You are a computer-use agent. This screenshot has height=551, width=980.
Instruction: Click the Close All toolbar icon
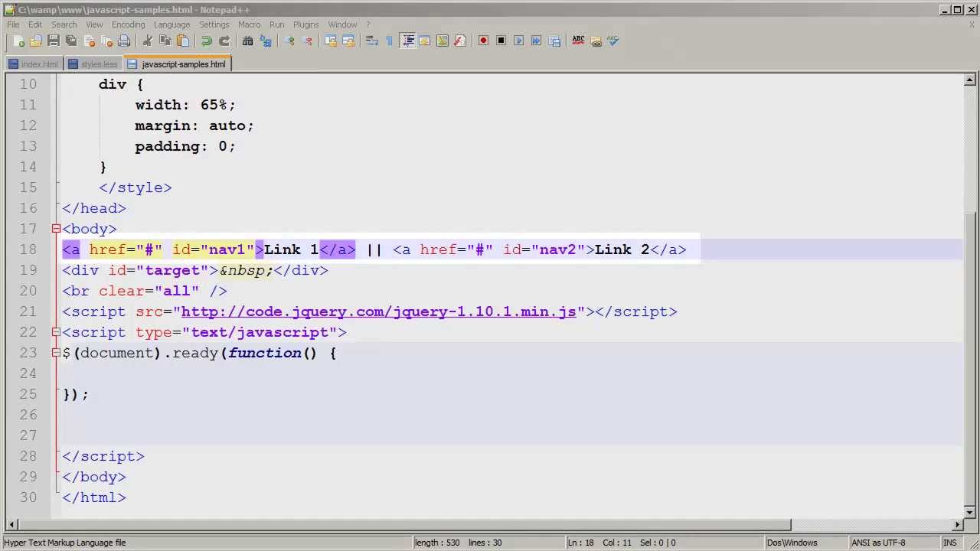coord(106,41)
